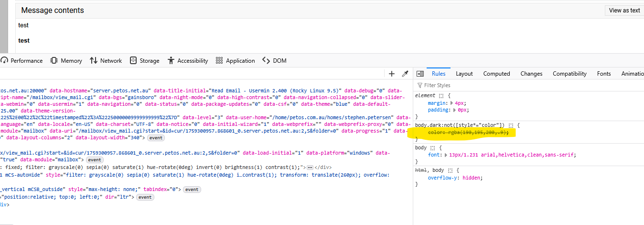Switch to the Computed styles tab

coord(496,74)
